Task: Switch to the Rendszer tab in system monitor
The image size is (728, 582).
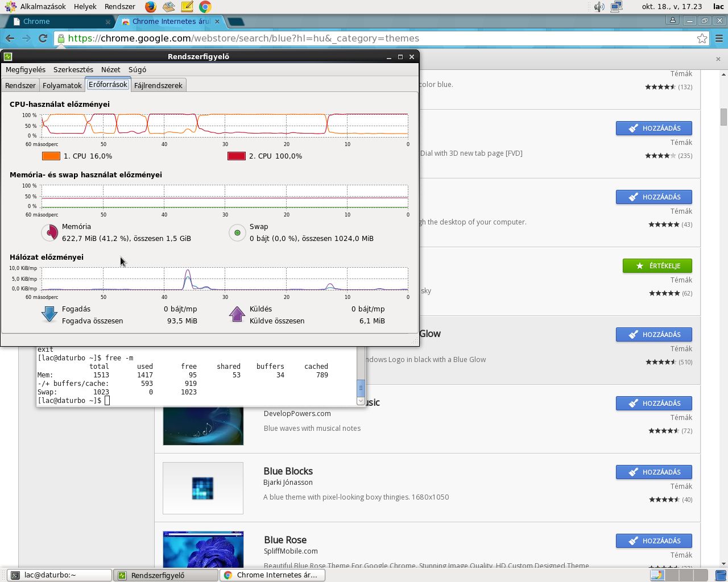Action: point(20,85)
